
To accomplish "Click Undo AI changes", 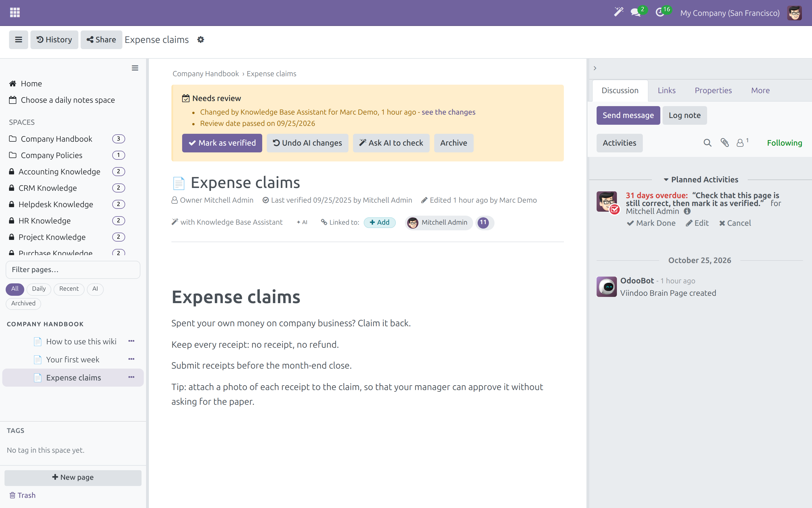I will point(307,143).
